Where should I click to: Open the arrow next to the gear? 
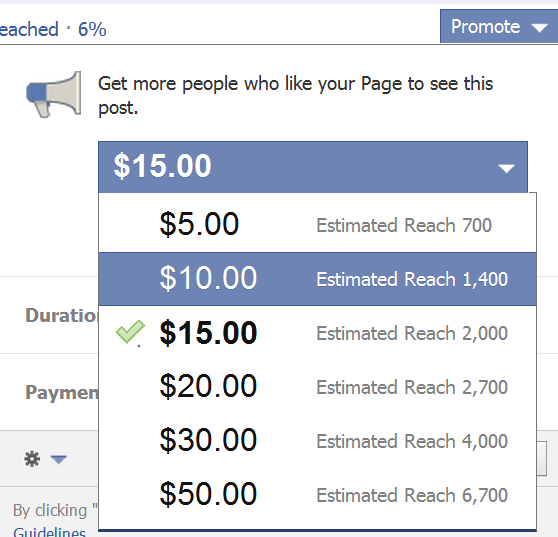58,459
